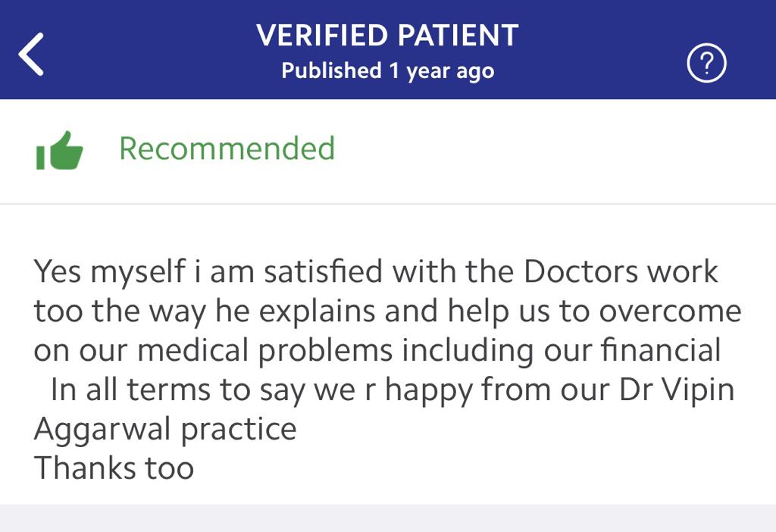Click the word "Doctors" in the review
Viewport: 776px width, 532px height.
(x=581, y=271)
